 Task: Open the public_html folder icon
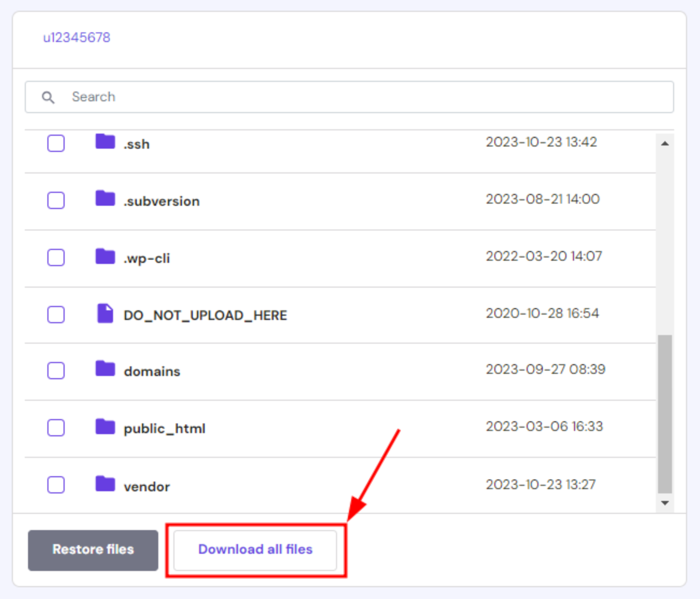[x=104, y=427]
